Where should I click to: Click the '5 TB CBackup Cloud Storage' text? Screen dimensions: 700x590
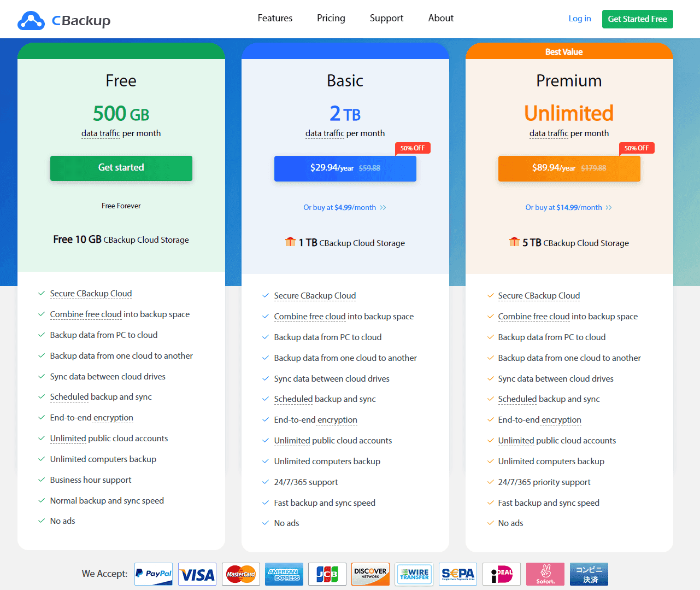click(575, 243)
